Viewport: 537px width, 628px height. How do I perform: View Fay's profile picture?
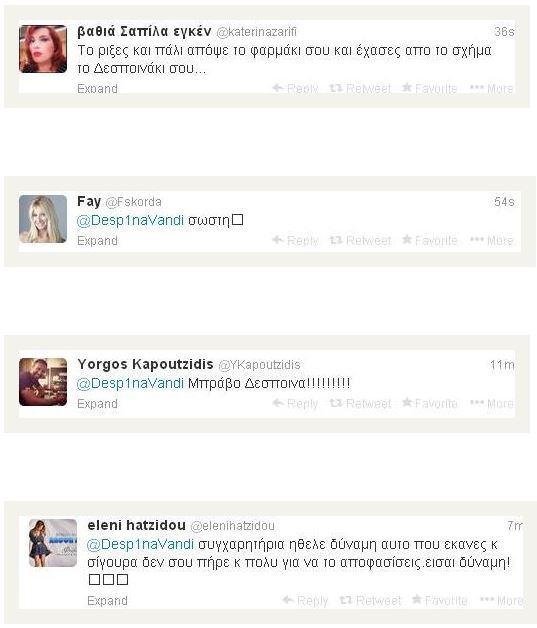43,219
